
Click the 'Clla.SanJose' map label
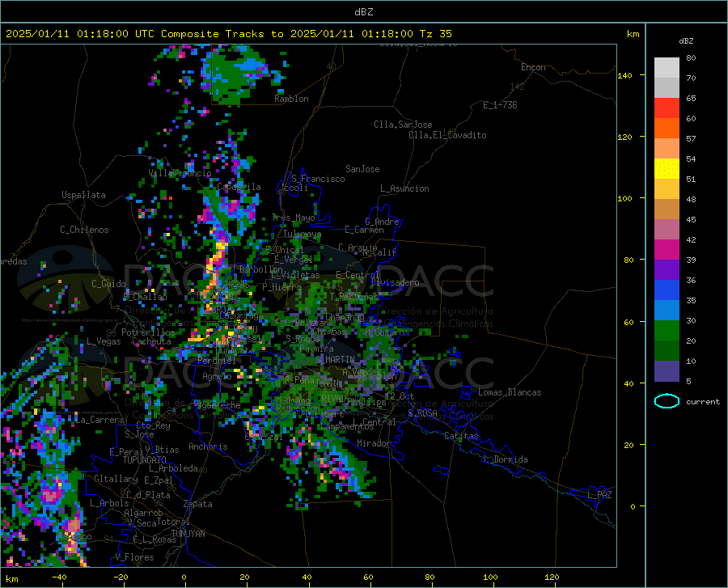(x=403, y=125)
